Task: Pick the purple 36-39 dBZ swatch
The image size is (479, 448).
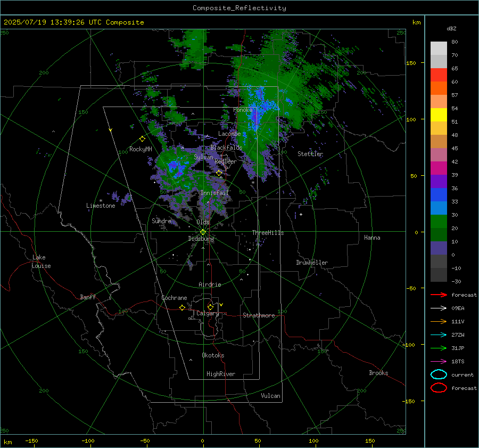Action: 439,181
